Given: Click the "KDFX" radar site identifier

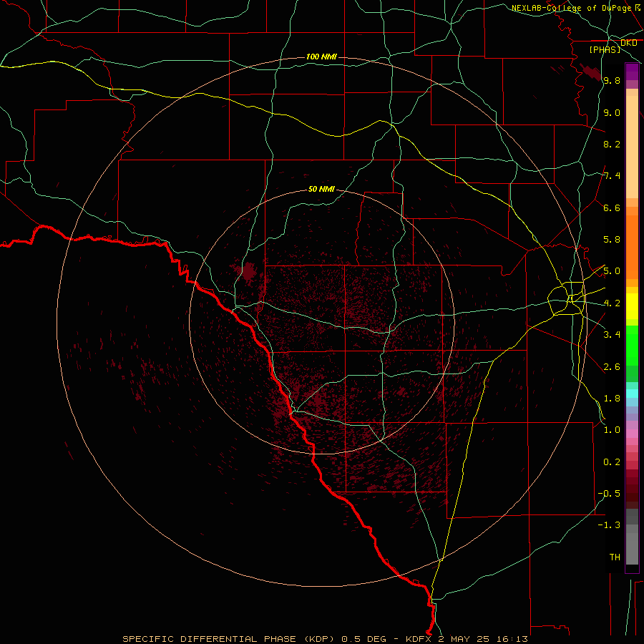Looking at the screenshot, I should pos(418,639).
